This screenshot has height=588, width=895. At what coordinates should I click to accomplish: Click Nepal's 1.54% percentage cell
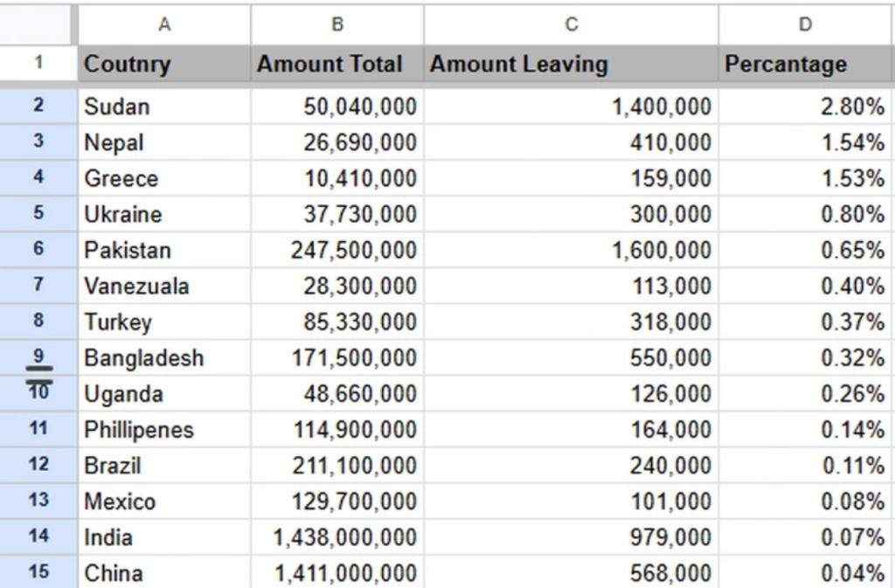tap(805, 142)
